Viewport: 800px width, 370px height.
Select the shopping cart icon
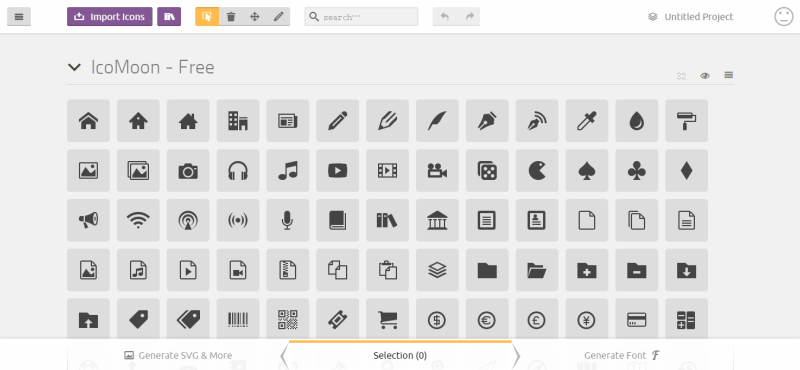point(387,320)
